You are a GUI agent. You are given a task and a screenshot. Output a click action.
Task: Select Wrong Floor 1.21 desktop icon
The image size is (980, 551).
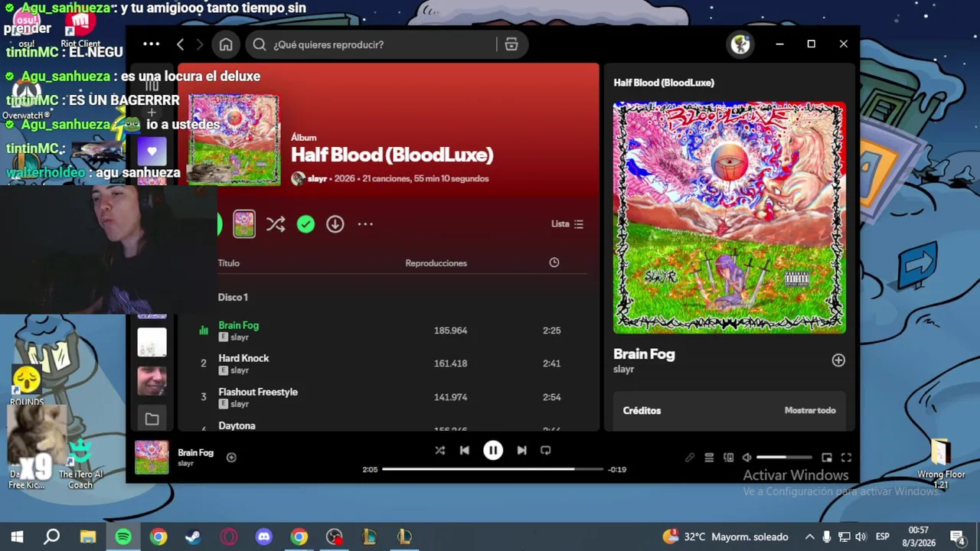941,464
